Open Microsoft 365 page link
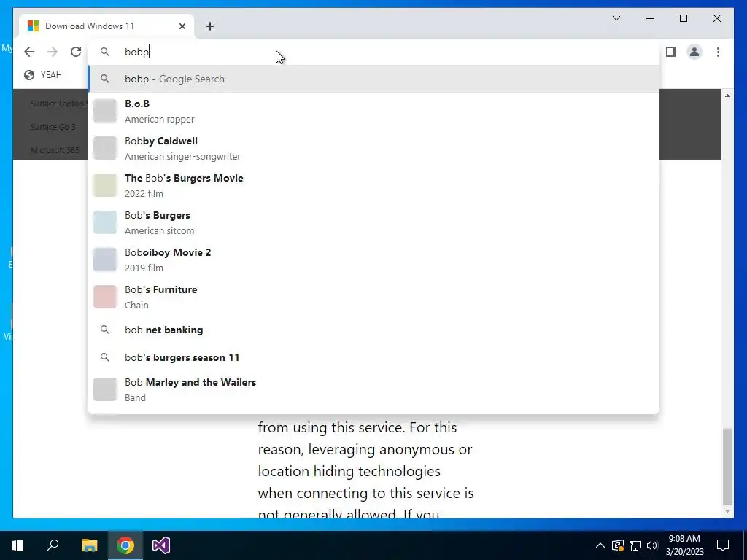The width and height of the screenshot is (747, 560). click(55, 150)
